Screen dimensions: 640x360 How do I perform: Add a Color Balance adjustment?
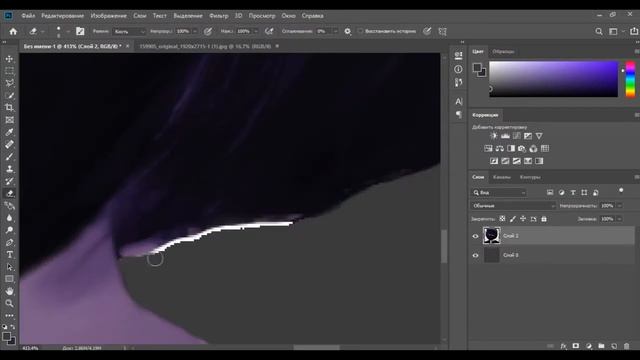point(500,149)
